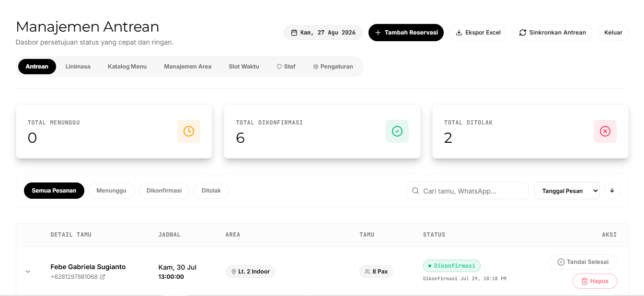The image size is (644, 296).
Task: Click the refresh icon on Sinkronkan Antrean
Action: pyautogui.click(x=523, y=33)
